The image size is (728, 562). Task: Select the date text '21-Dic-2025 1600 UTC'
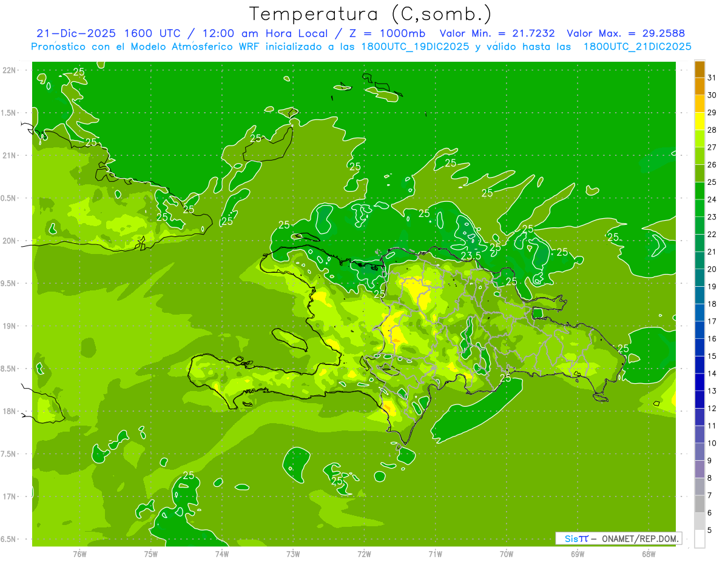point(109,33)
